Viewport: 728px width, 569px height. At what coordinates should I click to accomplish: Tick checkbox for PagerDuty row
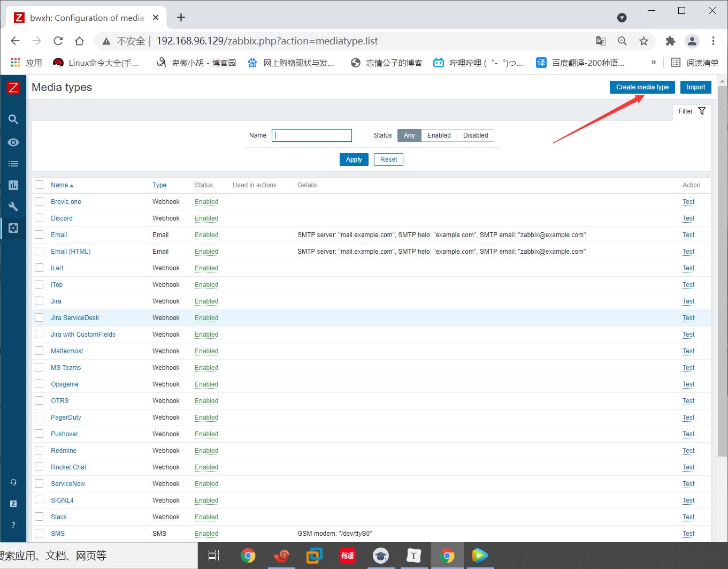[x=39, y=417]
